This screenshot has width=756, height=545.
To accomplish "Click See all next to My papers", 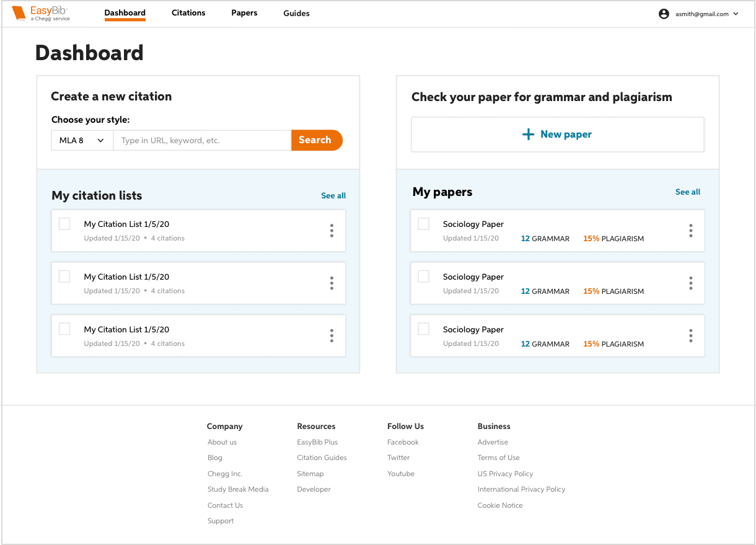I will click(688, 192).
